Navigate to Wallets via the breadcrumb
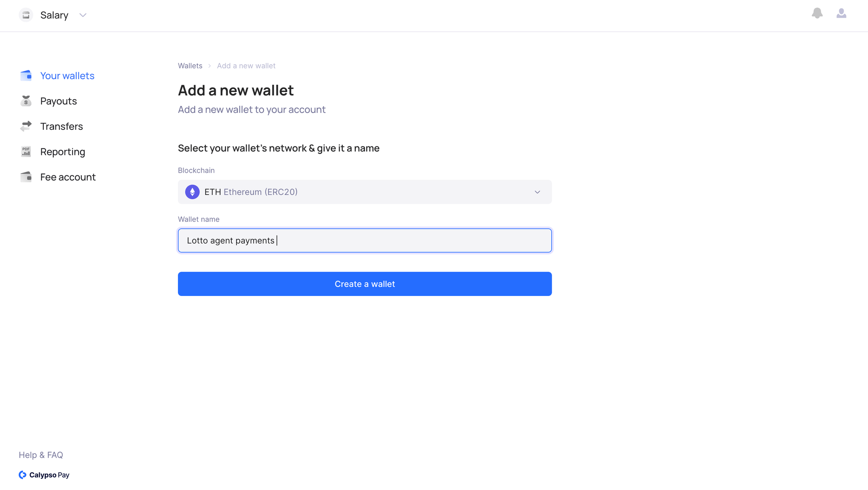This screenshot has width=868, height=490. 190,66
